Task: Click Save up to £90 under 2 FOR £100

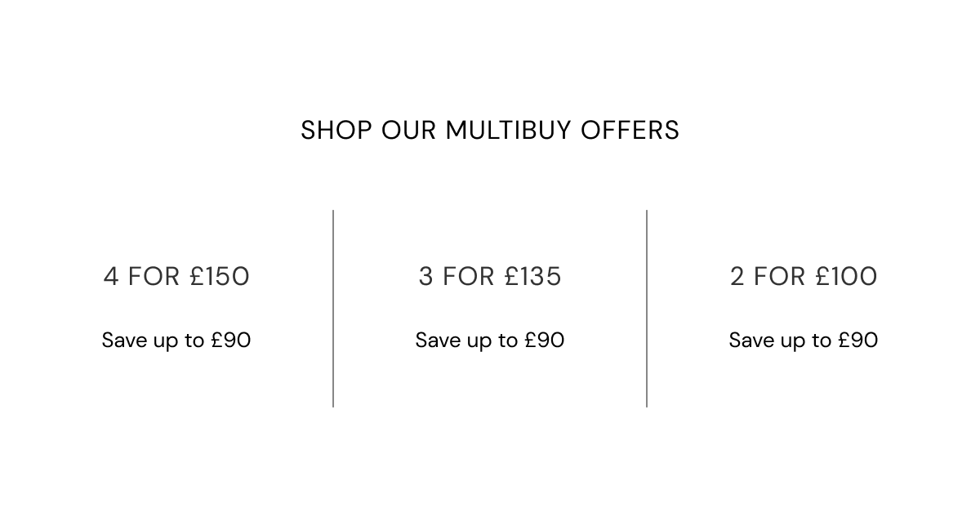Action: point(804,340)
